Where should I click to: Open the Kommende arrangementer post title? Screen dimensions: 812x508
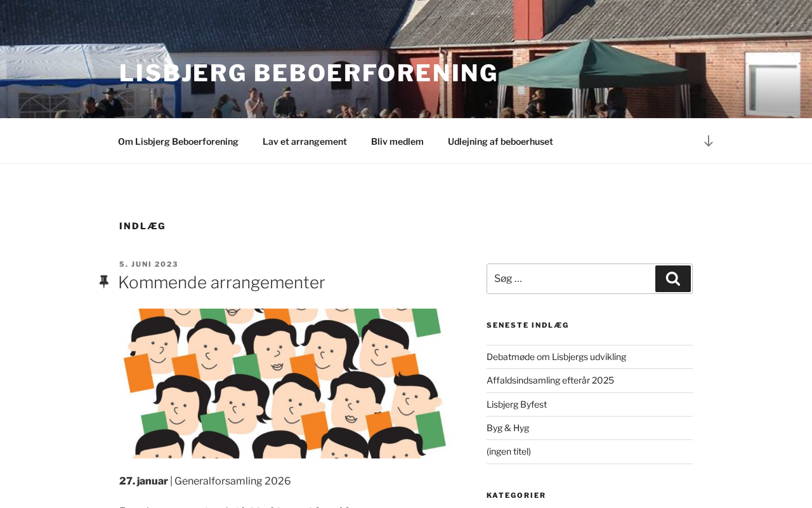pyautogui.click(x=221, y=283)
